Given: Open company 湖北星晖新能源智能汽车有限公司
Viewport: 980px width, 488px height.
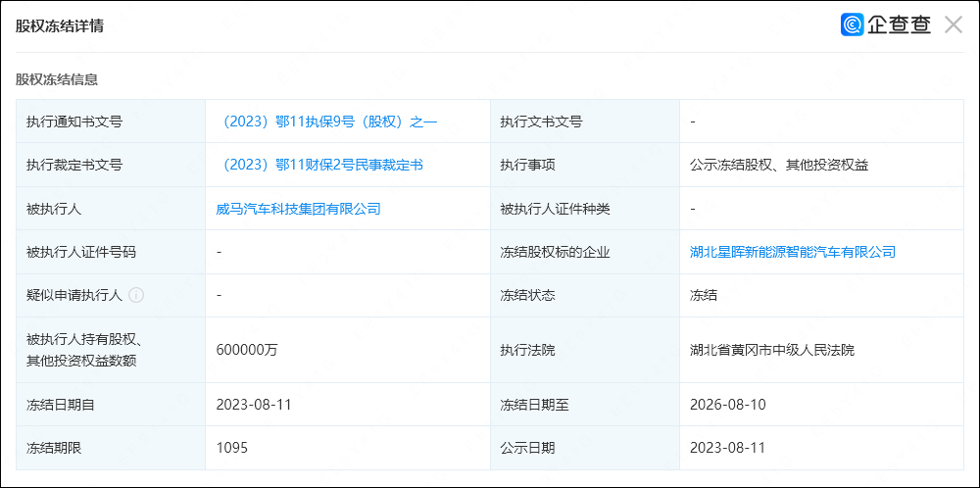Looking at the screenshot, I should click(793, 252).
